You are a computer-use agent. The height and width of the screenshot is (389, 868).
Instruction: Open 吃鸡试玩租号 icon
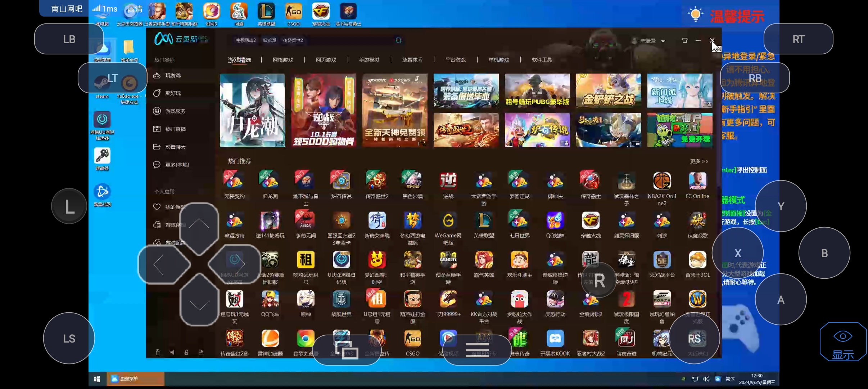[306, 267]
